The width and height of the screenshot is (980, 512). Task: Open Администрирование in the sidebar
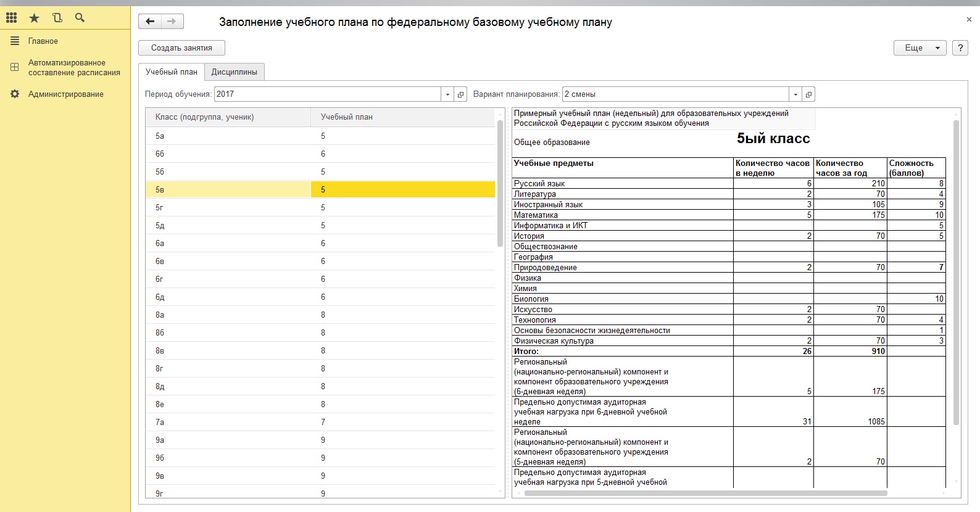[x=65, y=94]
